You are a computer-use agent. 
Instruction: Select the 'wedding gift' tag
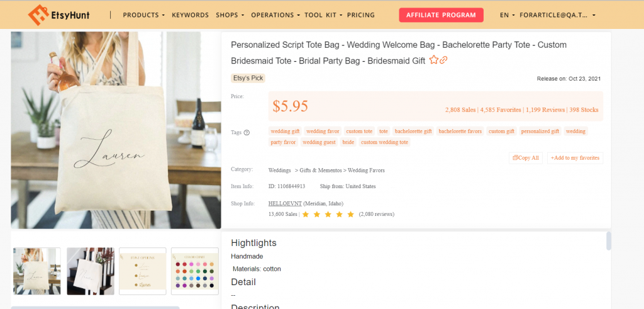285,132
